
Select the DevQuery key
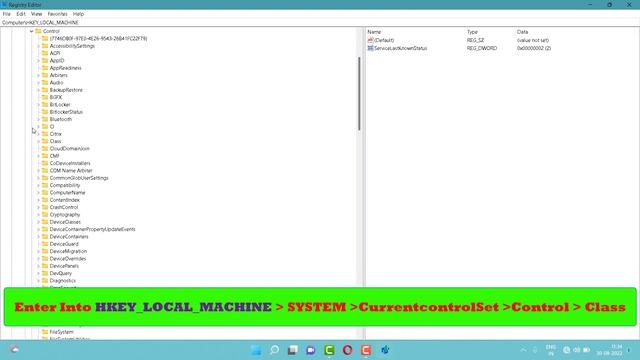tap(60, 273)
